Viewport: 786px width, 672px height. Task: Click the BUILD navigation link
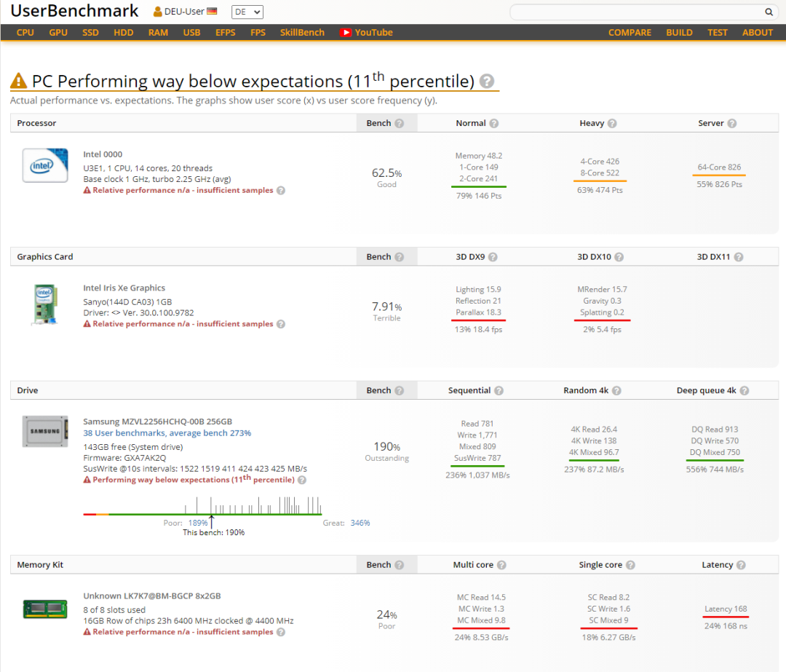point(679,33)
